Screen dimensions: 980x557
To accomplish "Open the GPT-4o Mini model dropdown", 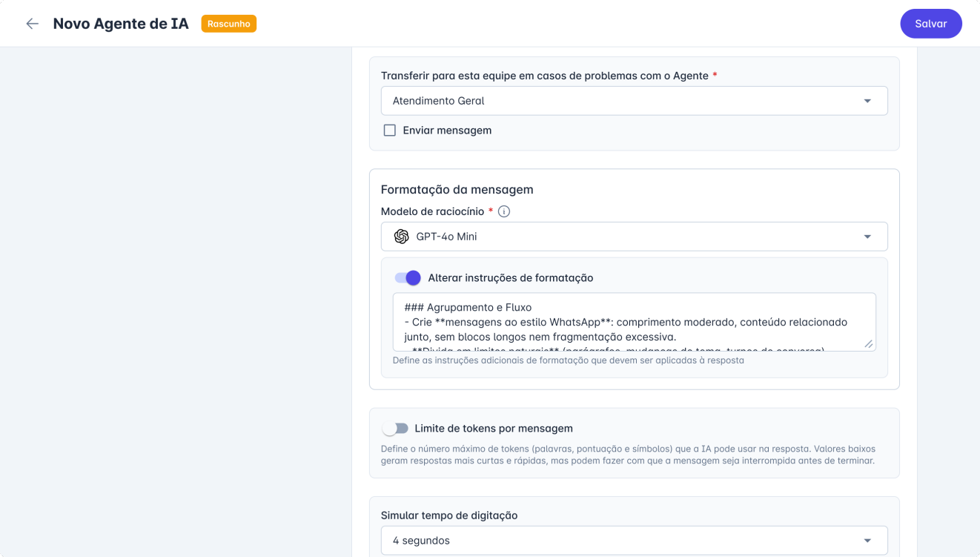I will click(x=634, y=236).
